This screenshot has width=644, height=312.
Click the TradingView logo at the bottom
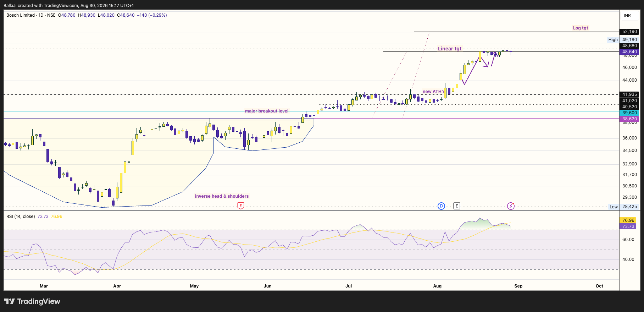coord(32,301)
